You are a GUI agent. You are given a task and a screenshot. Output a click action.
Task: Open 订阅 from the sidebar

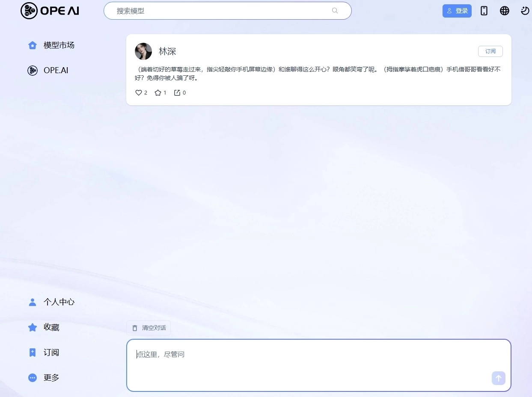point(51,352)
